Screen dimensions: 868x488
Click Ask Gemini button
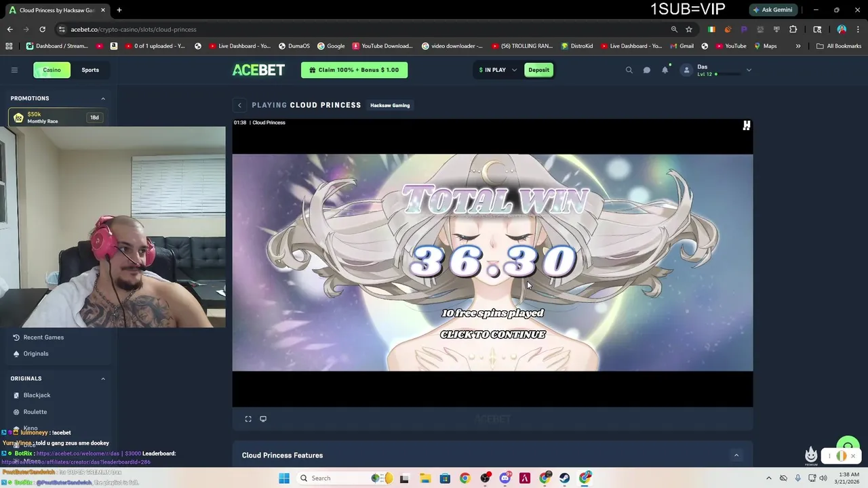[x=772, y=9]
